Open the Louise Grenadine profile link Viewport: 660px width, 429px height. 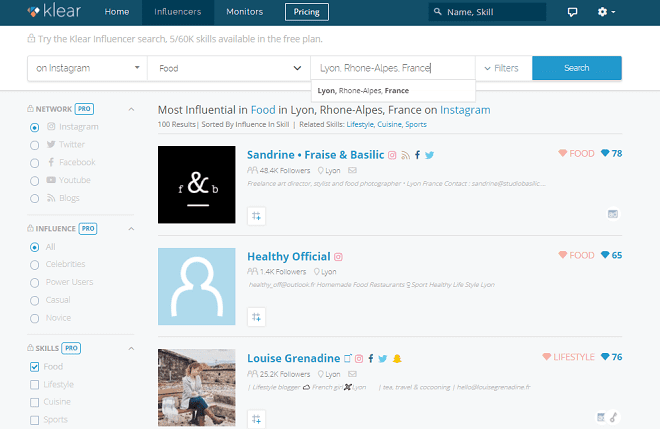[x=293, y=358]
